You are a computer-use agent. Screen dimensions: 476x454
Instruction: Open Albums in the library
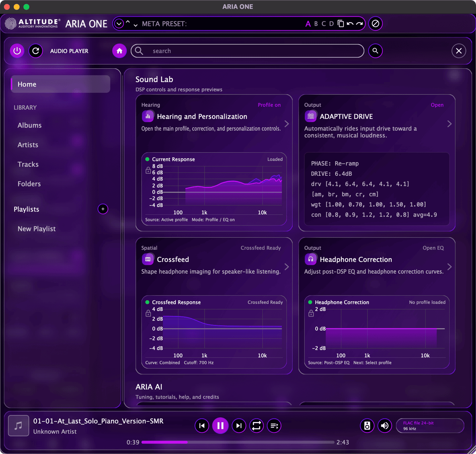tap(30, 125)
